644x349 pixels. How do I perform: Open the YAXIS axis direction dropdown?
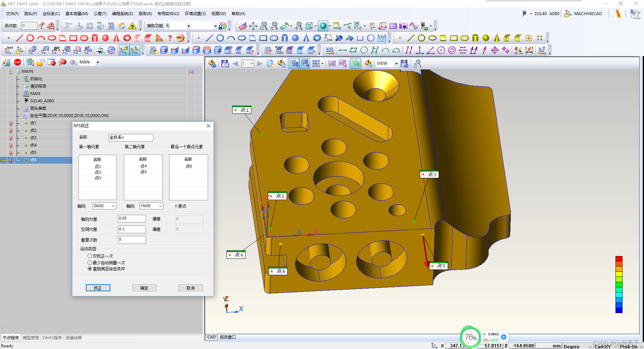coord(160,206)
